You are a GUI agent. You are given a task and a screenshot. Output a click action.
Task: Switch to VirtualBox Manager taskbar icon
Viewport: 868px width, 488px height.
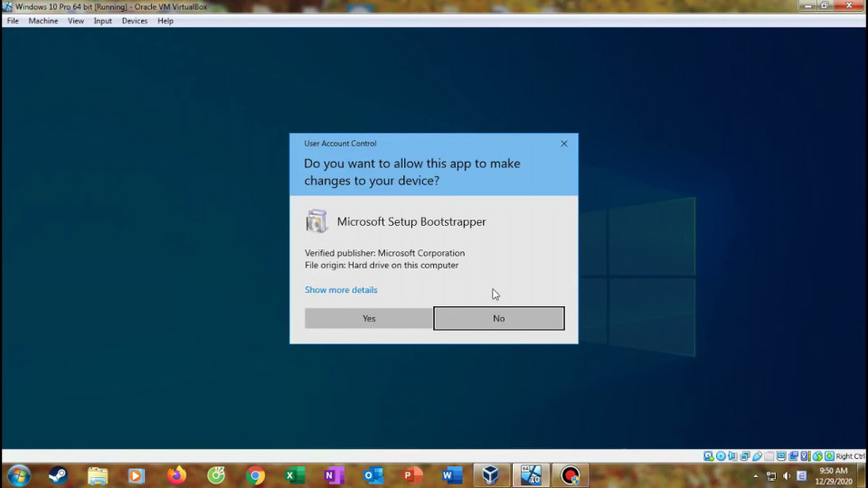(491, 475)
